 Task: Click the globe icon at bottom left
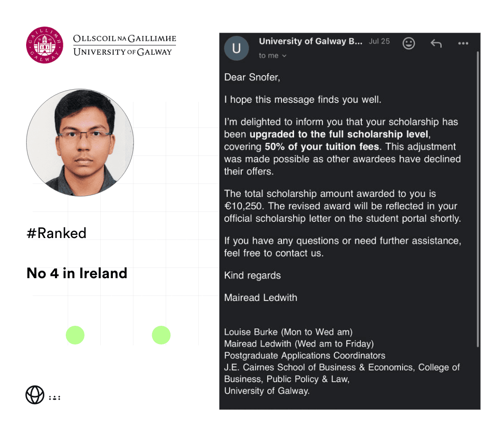click(x=35, y=395)
